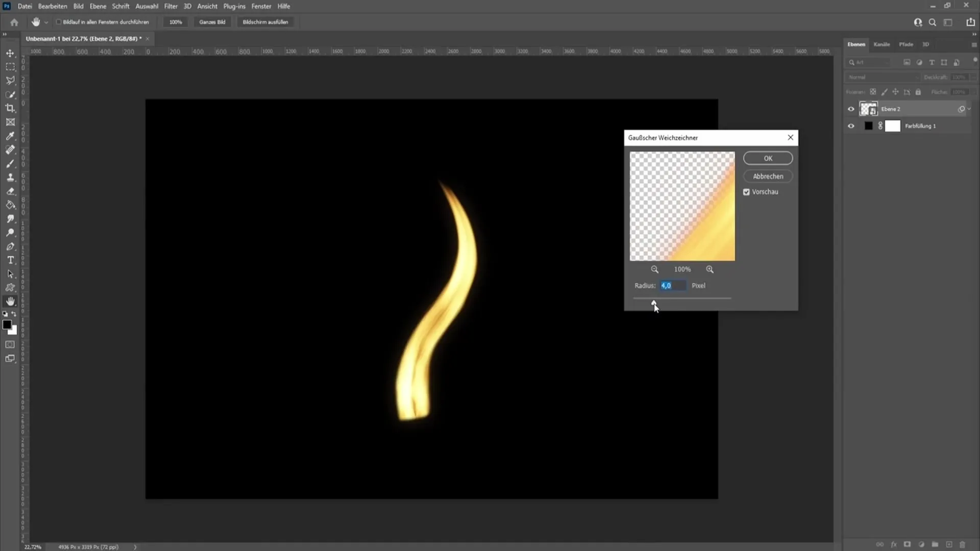This screenshot has width=980, height=551.
Task: Open the share icon at top right
Action: tap(970, 22)
